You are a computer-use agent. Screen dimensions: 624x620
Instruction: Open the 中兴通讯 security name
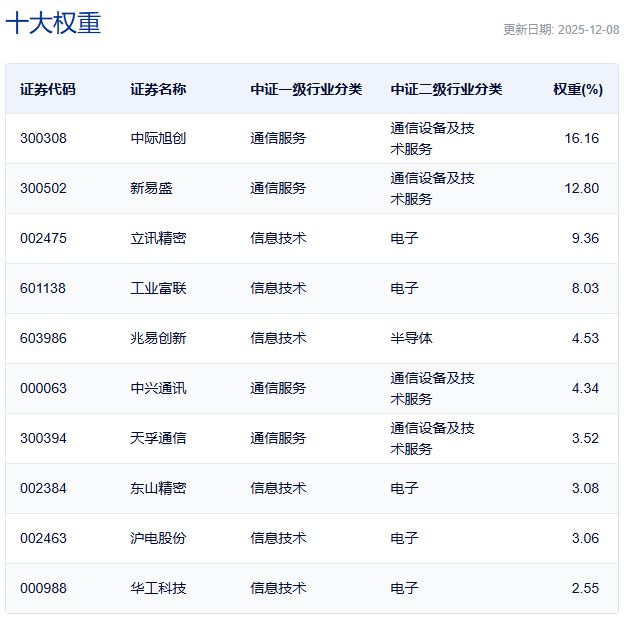158,388
